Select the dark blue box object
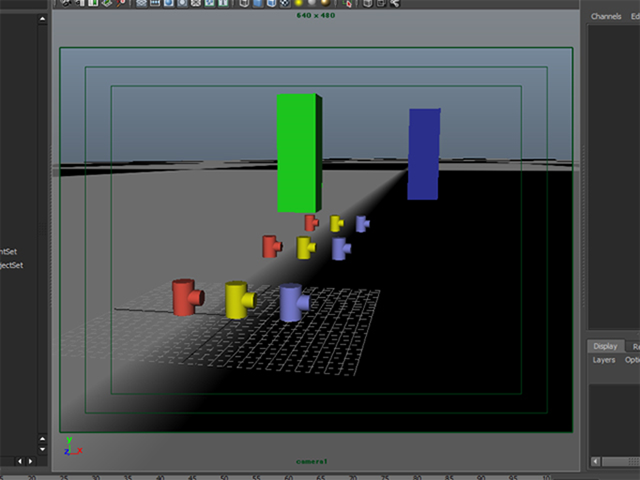This screenshot has width=640, height=480. click(424, 154)
